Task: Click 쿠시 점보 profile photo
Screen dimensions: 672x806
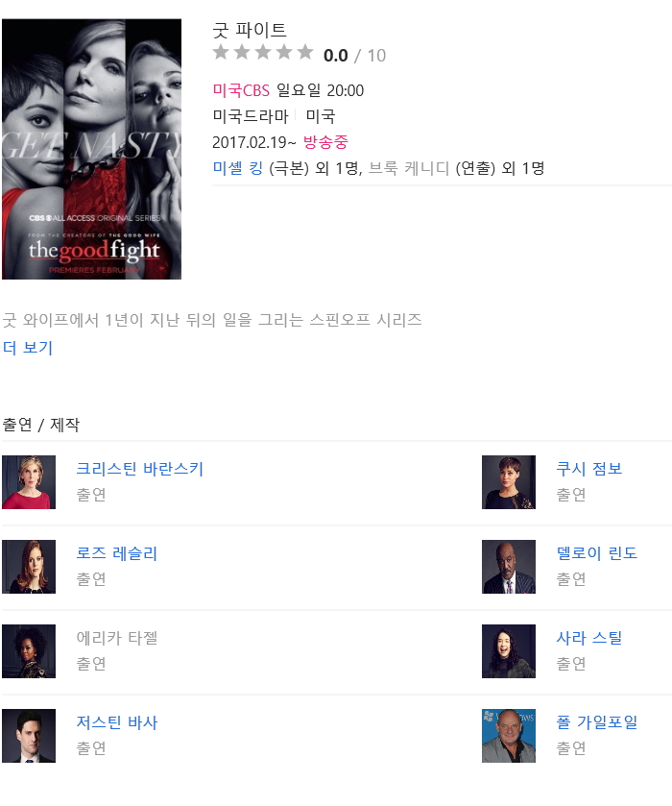Action: tap(509, 482)
